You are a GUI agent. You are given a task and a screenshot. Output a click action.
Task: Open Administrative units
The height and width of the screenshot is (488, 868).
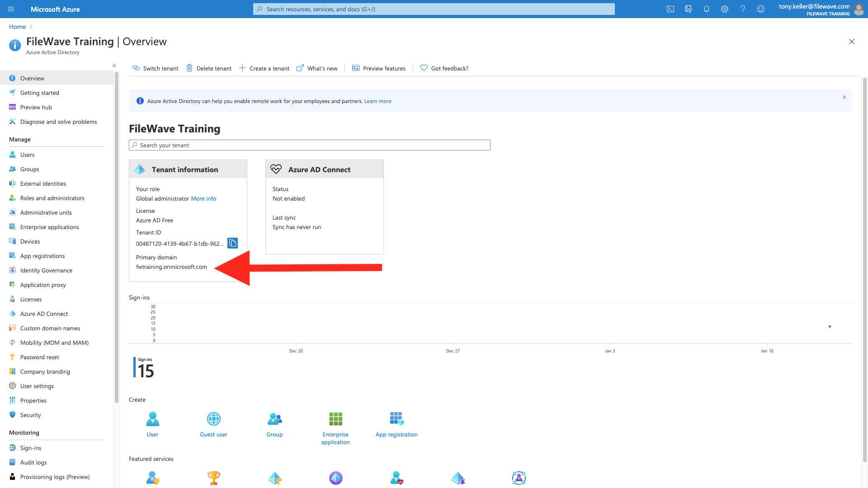click(x=57, y=212)
